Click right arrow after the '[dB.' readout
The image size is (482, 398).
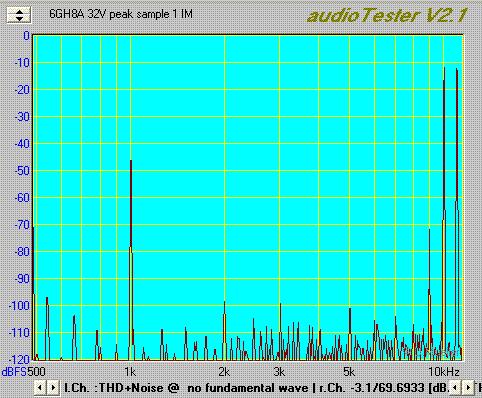pos(468,387)
